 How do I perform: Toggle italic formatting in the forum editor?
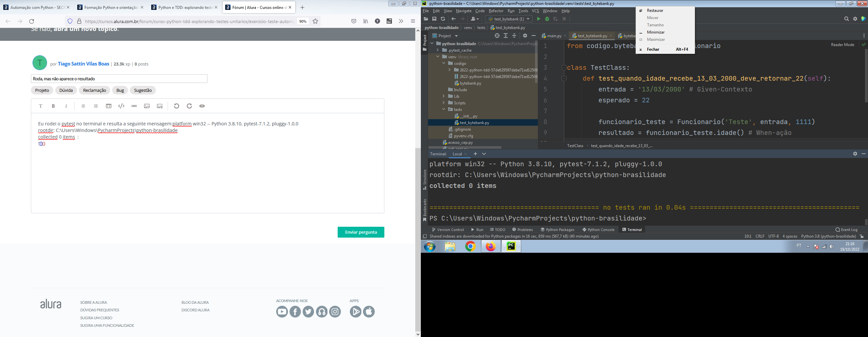(x=66, y=106)
